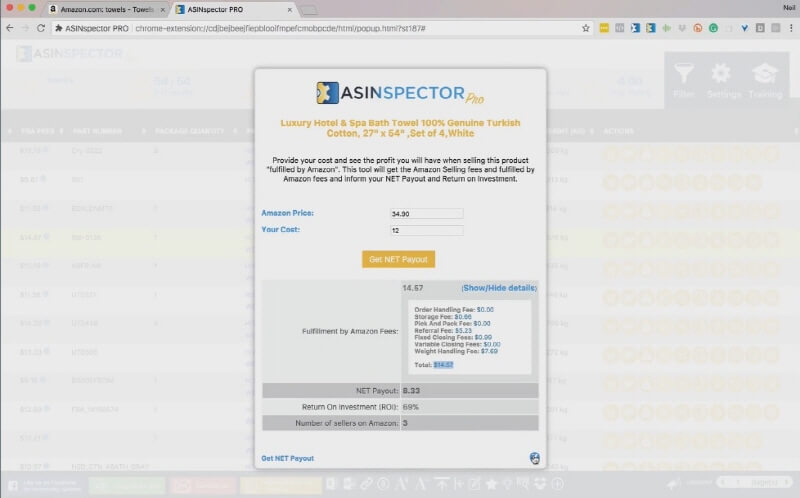
Task: Go to the previous page arrow in pagination
Action: tap(722, 482)
